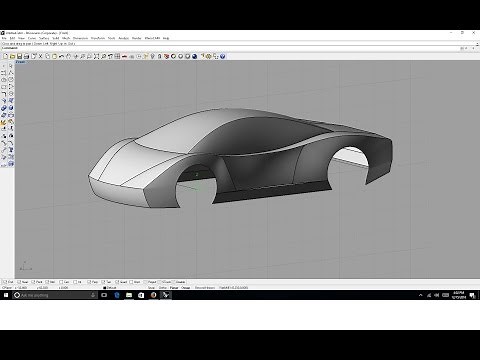Open Firefox from the taskbar

pos(153,295)
